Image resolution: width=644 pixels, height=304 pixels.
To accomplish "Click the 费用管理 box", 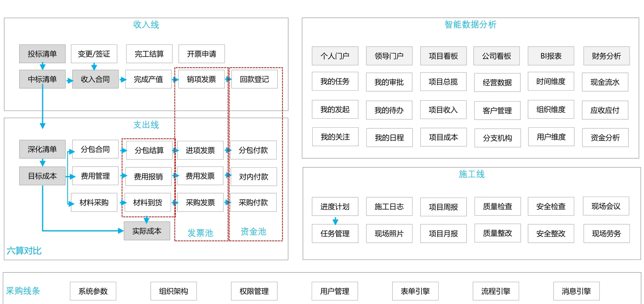I will click(x=95, y=176).
